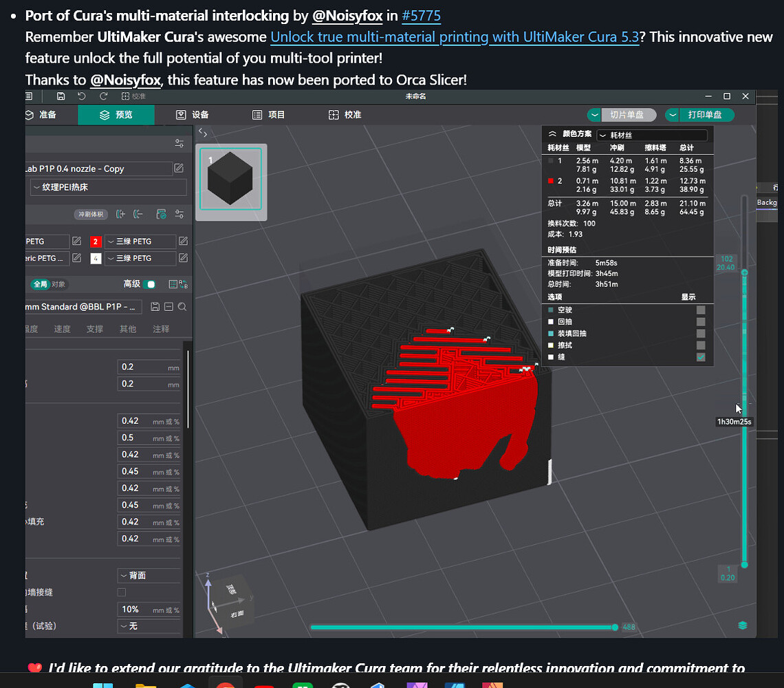The image size is (784, 688).
Task: Click the add filament icon
Action: pos(120,214)
